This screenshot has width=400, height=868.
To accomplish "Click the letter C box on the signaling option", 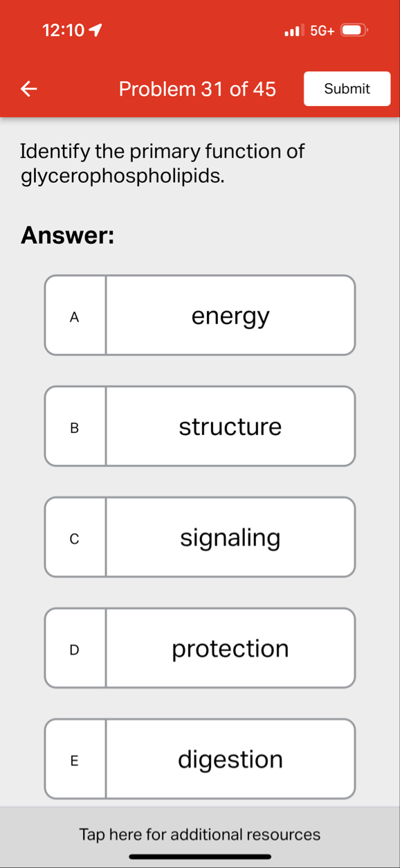I will [x=75, y=537].
